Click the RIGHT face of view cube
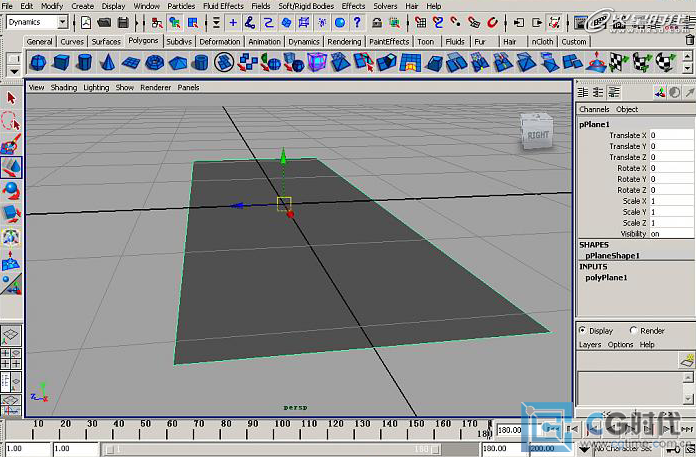The image size is (696, 457). click(536, 134)
